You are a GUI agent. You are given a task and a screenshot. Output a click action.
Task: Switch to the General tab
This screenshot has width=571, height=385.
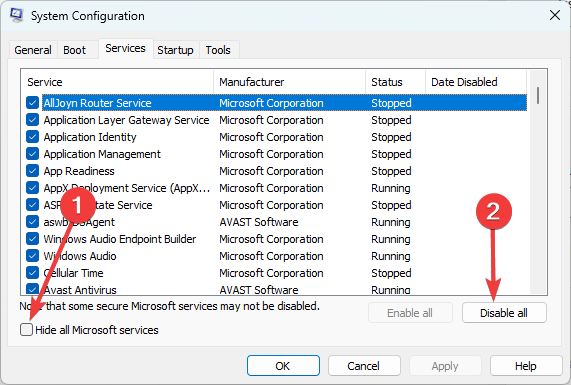(33, 50)
